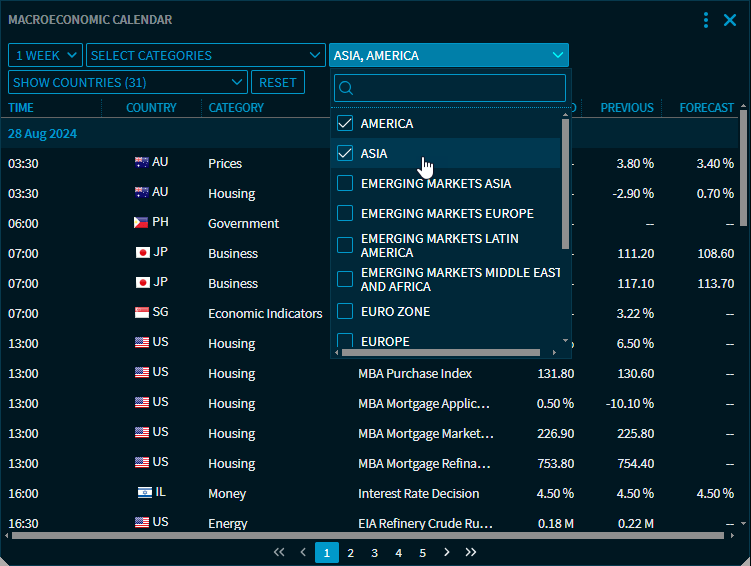751x566 pixels.
Task: Check the Euro Zone checkbox
Action: 345,312
